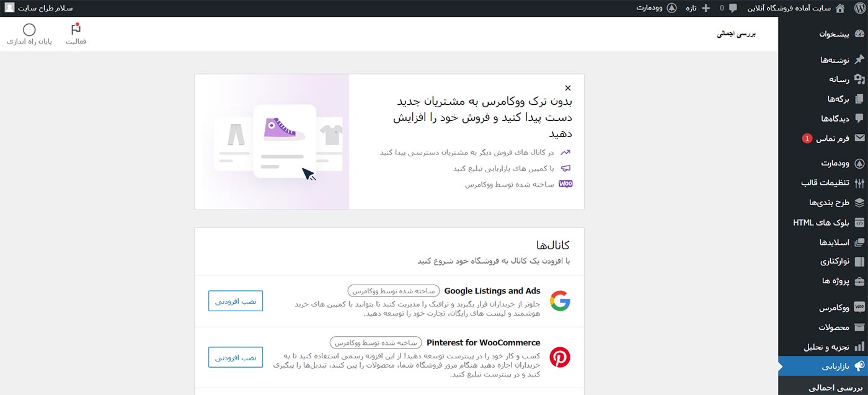Click the home icon in admin bar
The height and width of the screenshot is (395, 868).
[840, 8]
